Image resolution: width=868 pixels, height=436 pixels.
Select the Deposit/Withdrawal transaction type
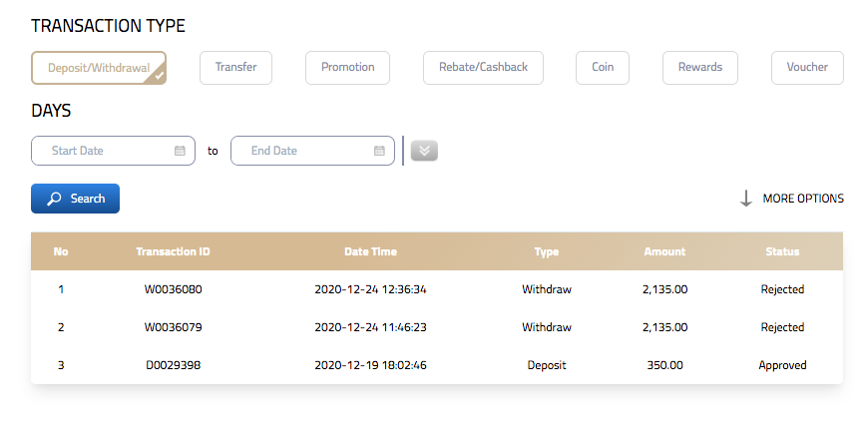(98, 68)
